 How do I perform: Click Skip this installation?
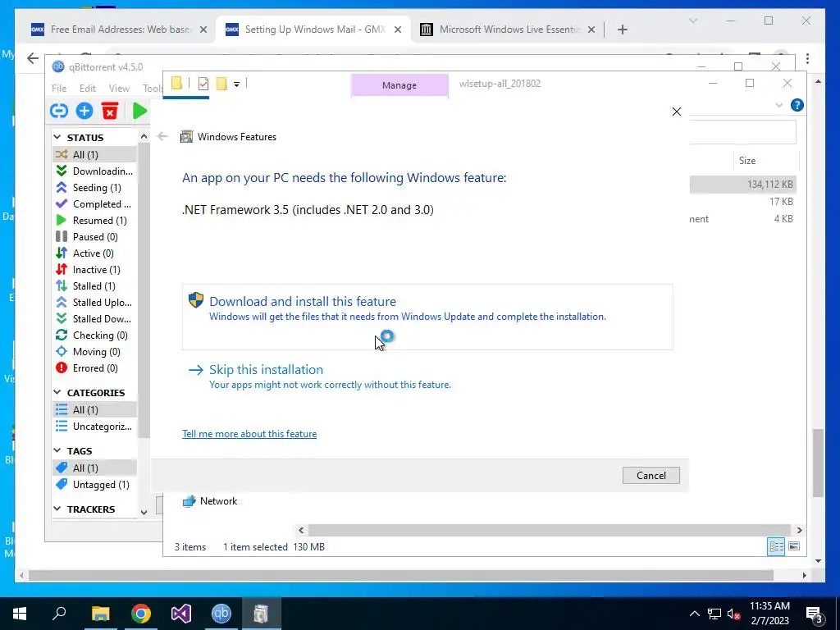[319, 376]
